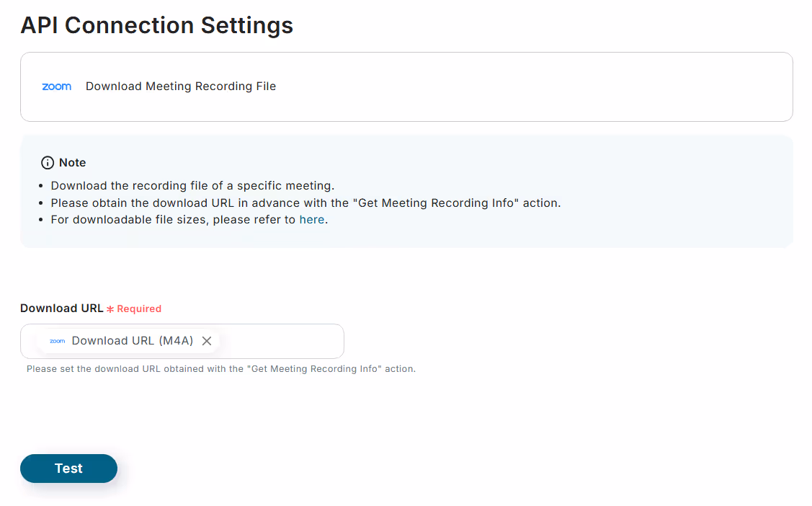Click "Download the recording file" note line
Screen dimensions: 812x506
pos(192,186)
